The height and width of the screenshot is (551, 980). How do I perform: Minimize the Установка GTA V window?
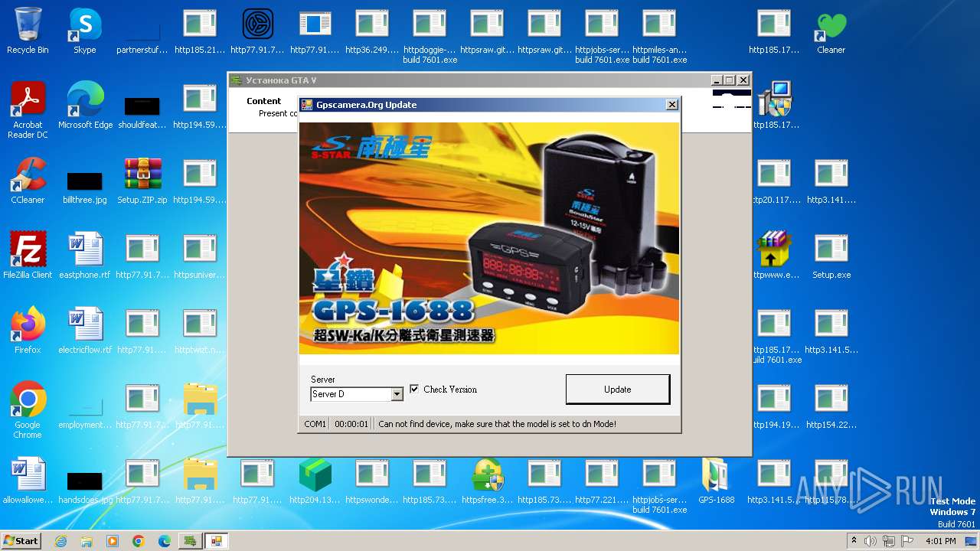(717, 80)
